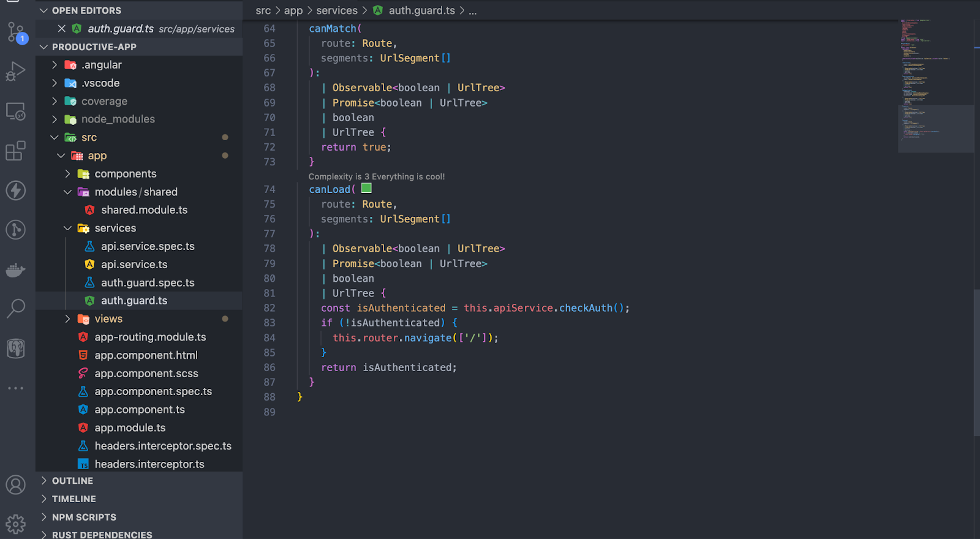This screenshot has height=539, width=980.
Task: Open the Accounts icon
Action: coord(16,484)
